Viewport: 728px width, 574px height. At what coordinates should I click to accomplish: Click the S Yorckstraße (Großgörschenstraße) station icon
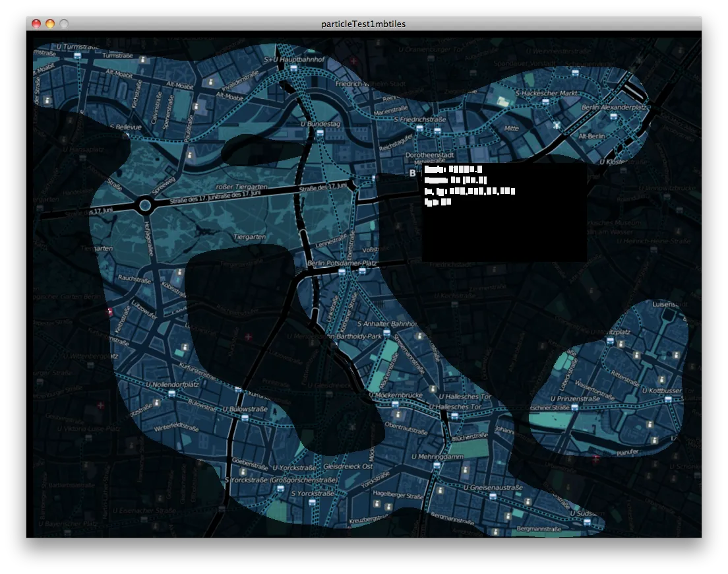[x=280, y=488]
